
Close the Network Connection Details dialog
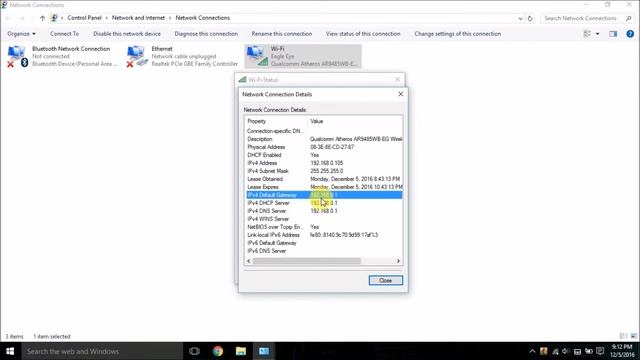pos(401,94)
